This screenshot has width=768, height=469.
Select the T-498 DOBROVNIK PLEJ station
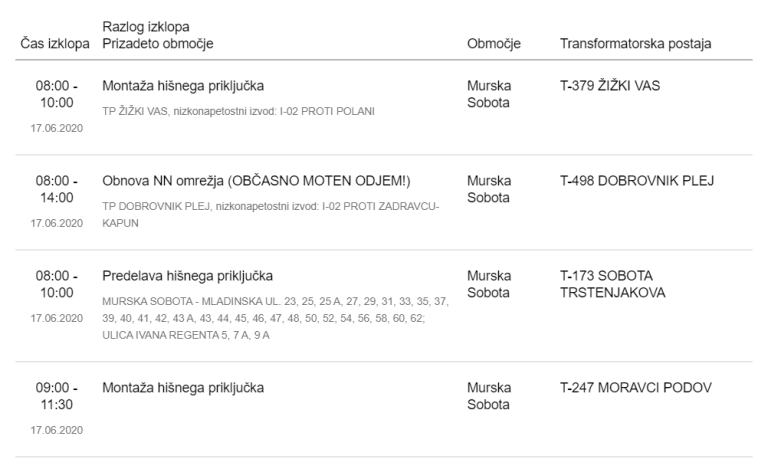[637, 181]
